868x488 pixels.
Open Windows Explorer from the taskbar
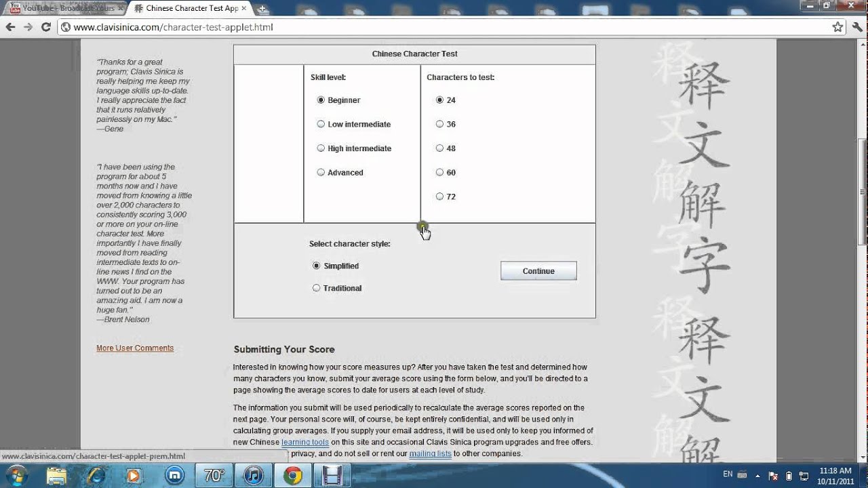[x=57, y=476]
